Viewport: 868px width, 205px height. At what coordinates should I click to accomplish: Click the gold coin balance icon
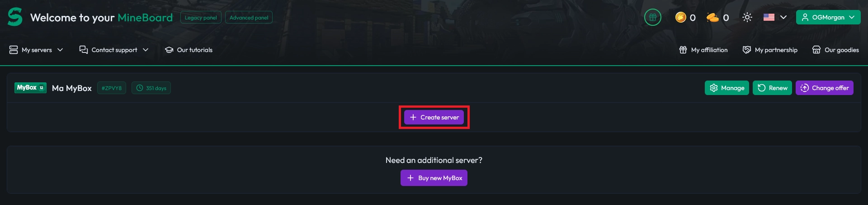click(680, 17)
